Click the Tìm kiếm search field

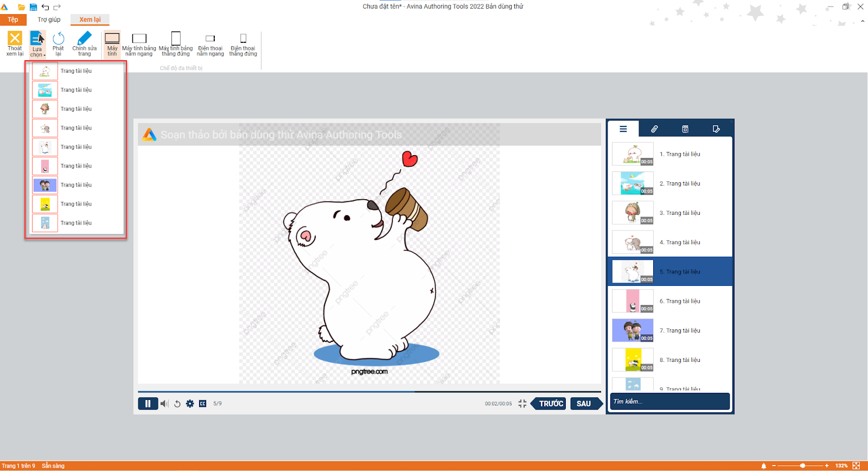pyautogui.click(x=670, y=402)
